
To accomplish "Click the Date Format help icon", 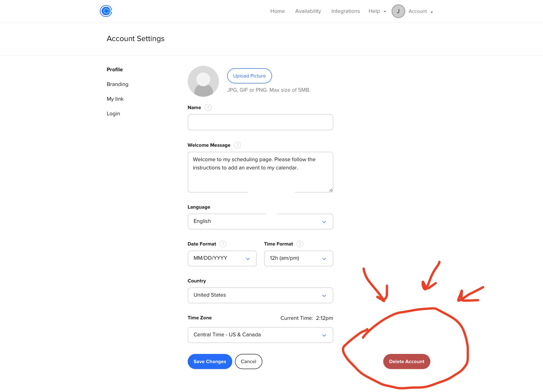I will [223, 244].
